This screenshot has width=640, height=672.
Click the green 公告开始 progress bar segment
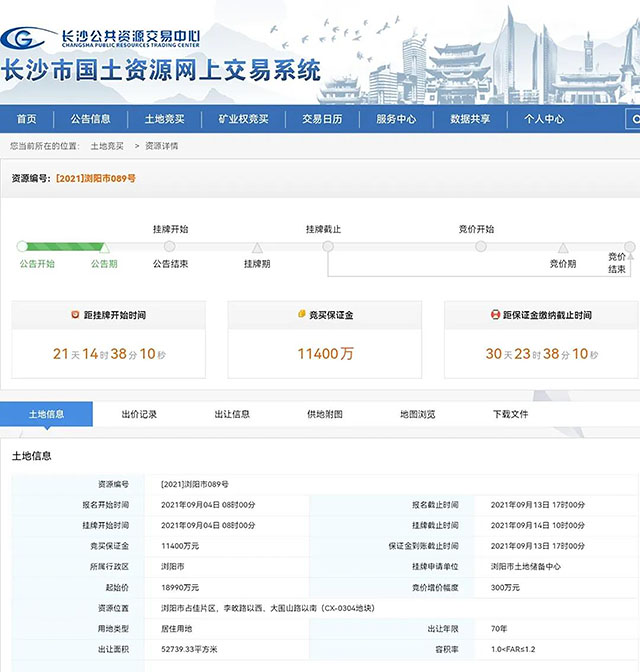point(62,246)
